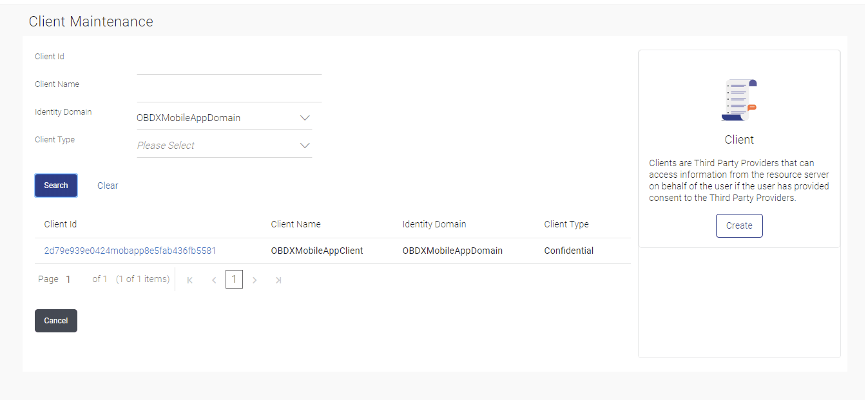Select current page 1 box in pagination

(234, 279)
